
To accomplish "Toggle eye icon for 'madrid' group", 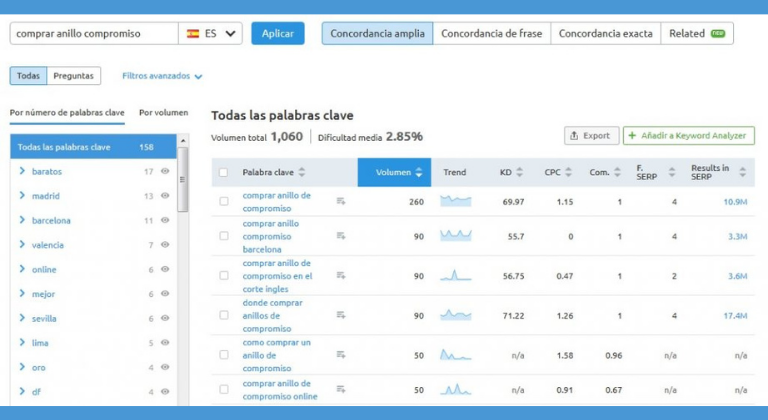I will [x=165, y=196].
